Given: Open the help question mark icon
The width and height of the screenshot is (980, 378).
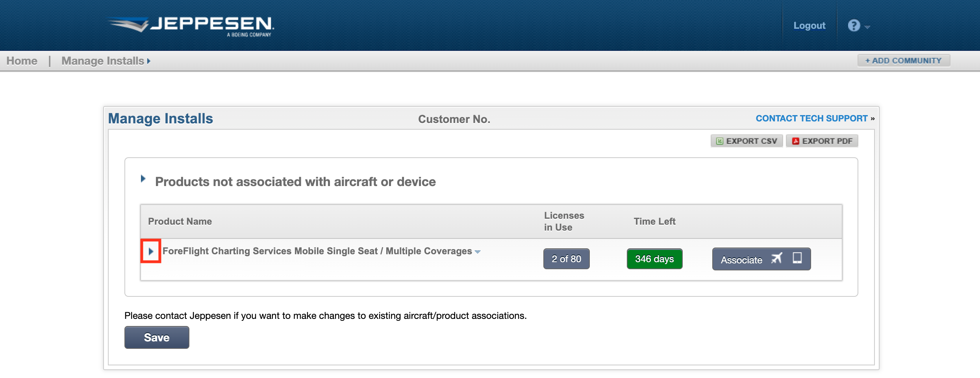Looking at the screenshot, I should (854, 26).
